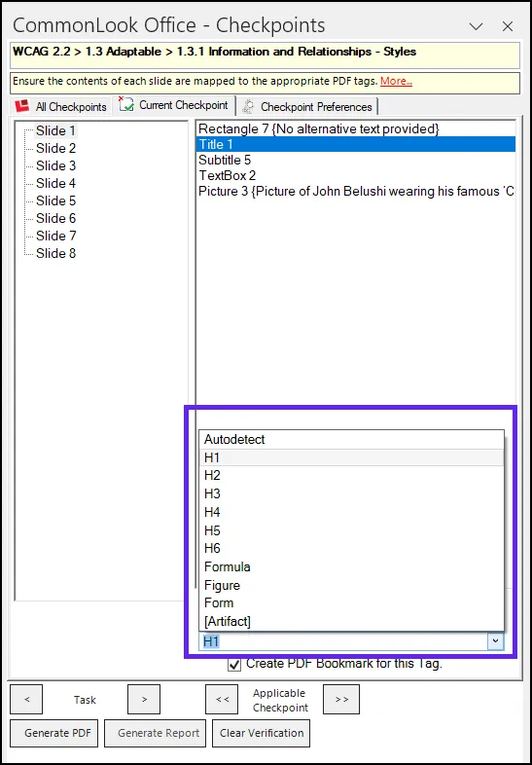Choose Autodetect from the tag dropdown
Screen dimensions: 532x765
[351, 440]
